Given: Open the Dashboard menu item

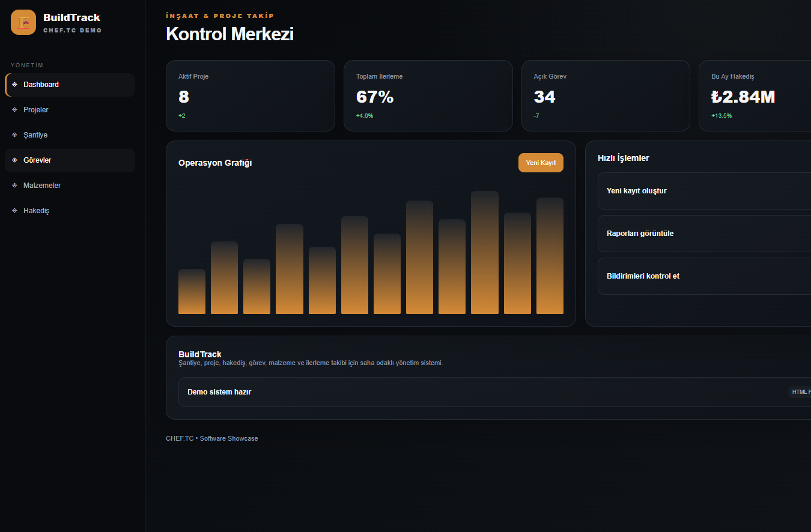Looking at the screenshot, I should pyautogui.click(x=70, y=85).
